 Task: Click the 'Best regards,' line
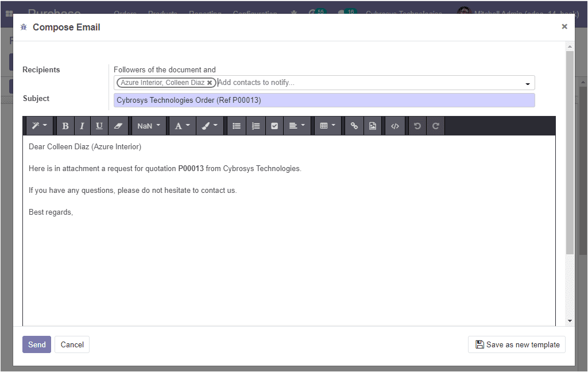coord(51,212)
